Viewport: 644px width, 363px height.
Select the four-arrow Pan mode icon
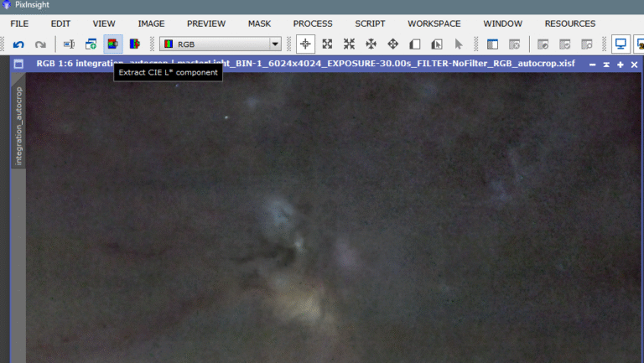pos(371,44)
